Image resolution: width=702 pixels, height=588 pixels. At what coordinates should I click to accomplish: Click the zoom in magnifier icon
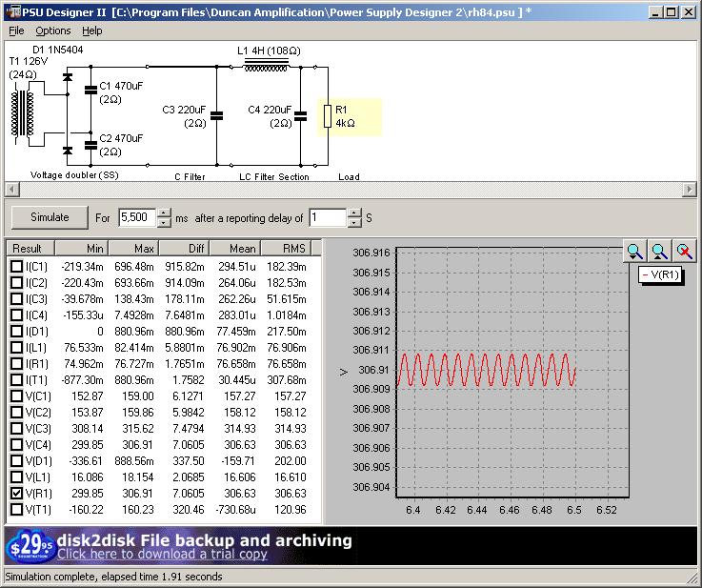point(634,252)
